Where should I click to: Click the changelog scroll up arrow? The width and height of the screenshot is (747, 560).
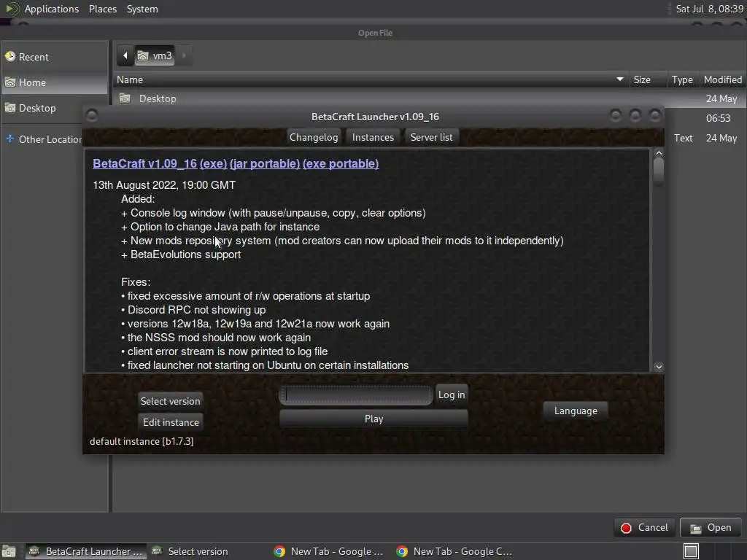tap(659, 153)
